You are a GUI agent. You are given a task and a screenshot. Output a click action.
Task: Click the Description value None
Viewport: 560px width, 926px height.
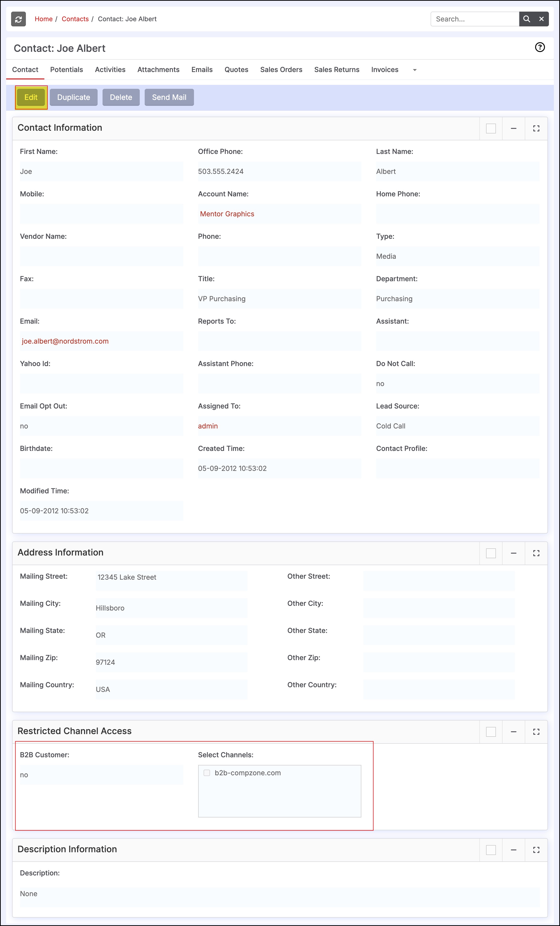coord(29,894)
